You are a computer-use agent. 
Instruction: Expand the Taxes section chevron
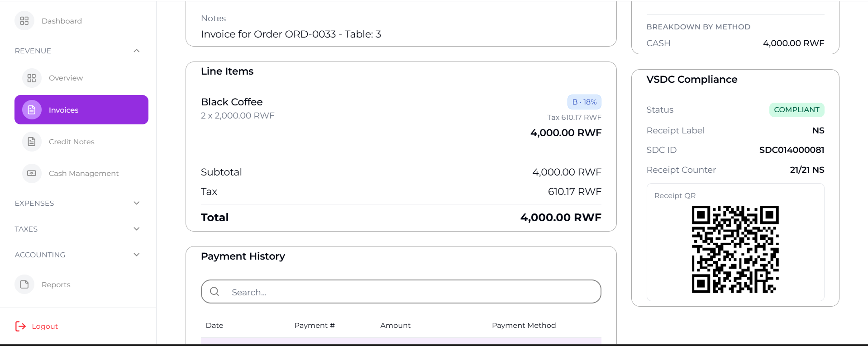click(x=137, y=229)
